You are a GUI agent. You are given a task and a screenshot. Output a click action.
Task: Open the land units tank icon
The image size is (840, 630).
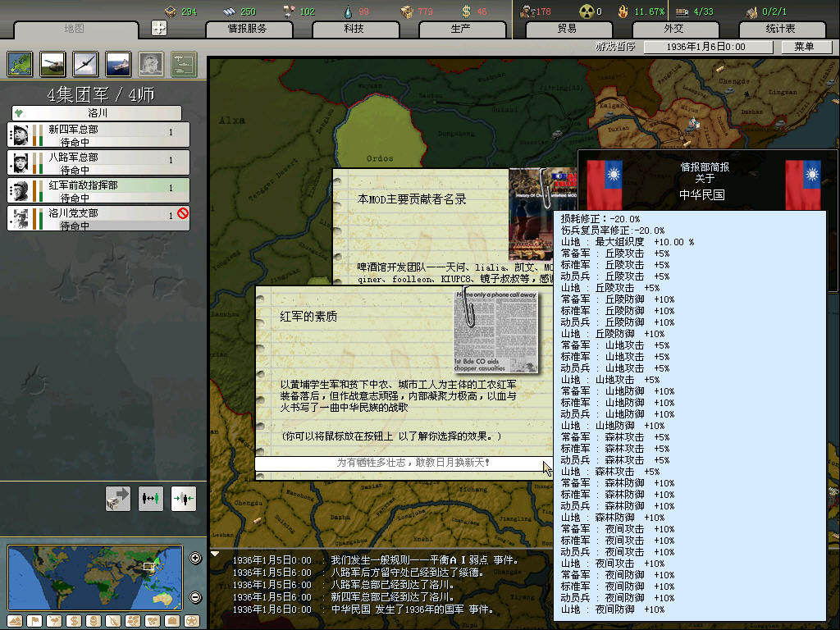53,63
